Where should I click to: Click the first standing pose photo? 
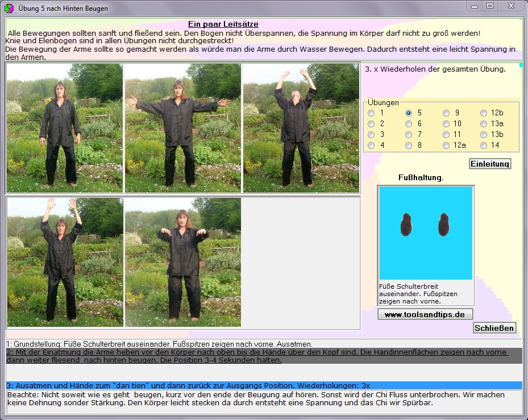[64, 128]
